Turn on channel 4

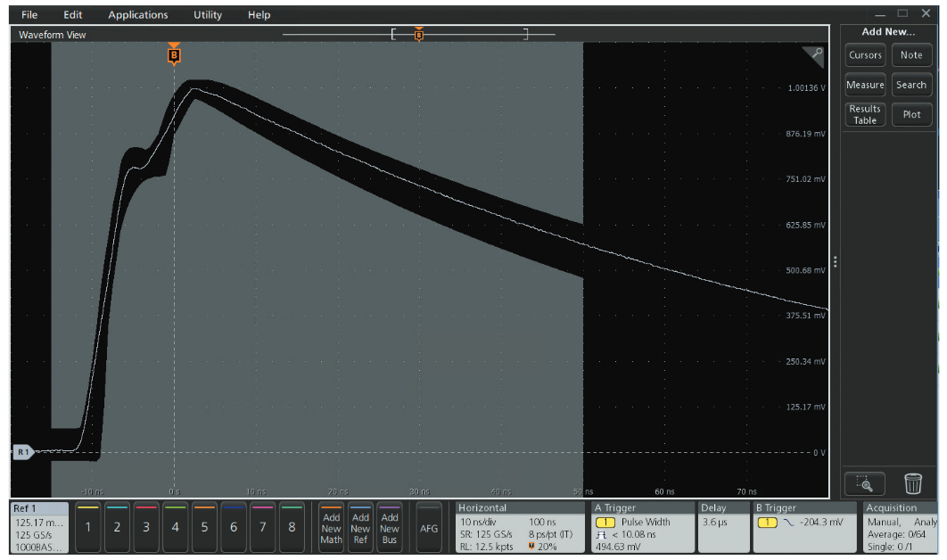(x=175, y=527)
